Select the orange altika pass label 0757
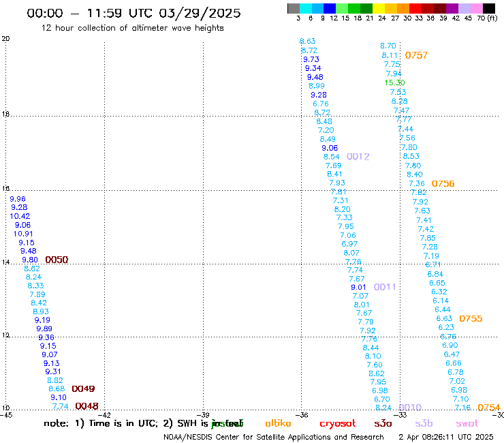 (x=416, y=55)
